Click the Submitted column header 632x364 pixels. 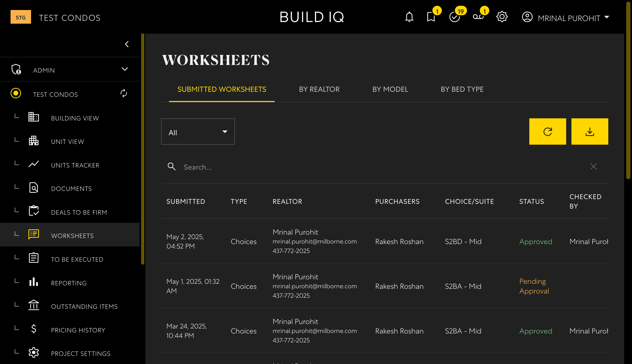pos(186,201)
